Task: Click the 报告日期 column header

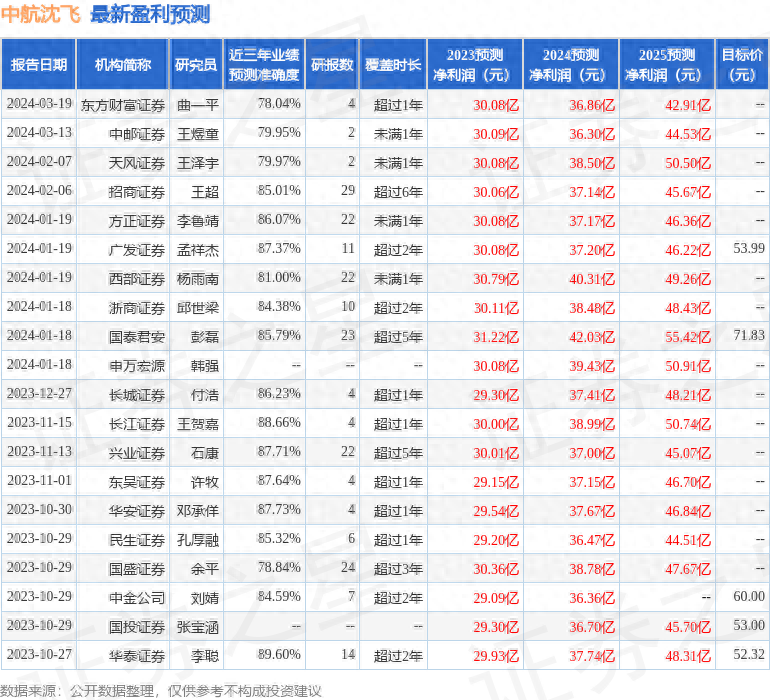Action: click(x=38, y=65)
